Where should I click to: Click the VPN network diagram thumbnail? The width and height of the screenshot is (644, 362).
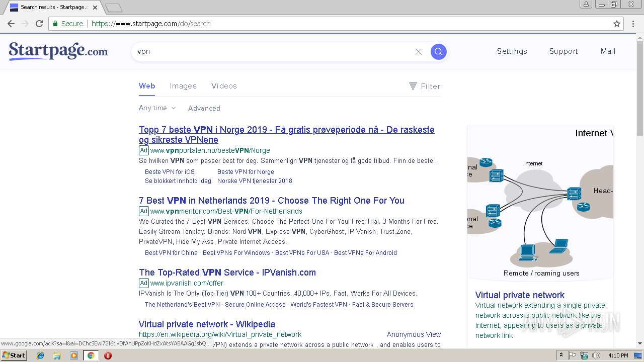pyautogui.click(x=540, y=203)
